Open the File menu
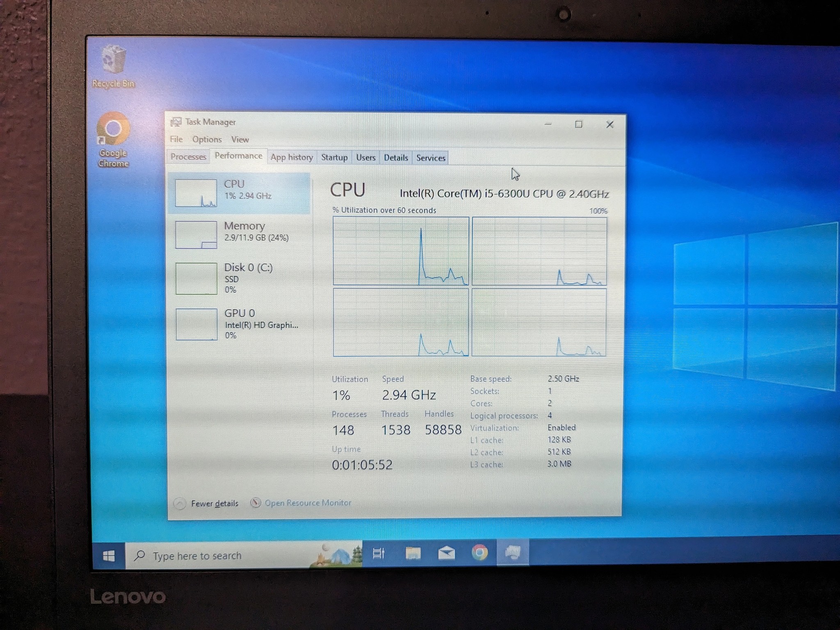840x630 pixels. click(x=176, y=139)
